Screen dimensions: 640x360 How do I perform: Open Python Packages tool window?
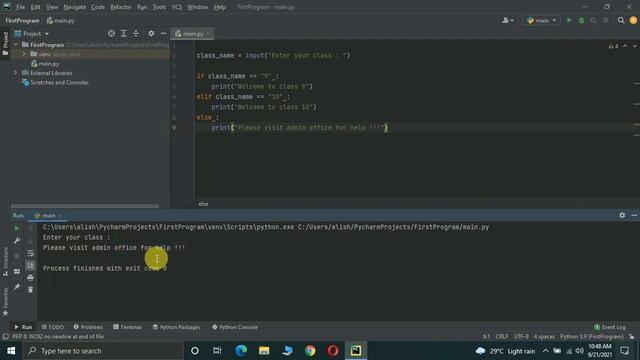coord(176,327)
